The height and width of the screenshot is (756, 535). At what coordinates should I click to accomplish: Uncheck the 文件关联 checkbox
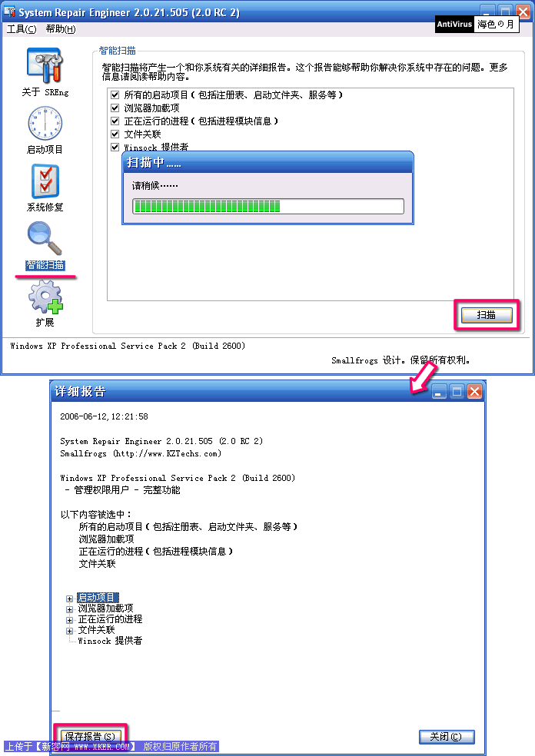point(115,134)
